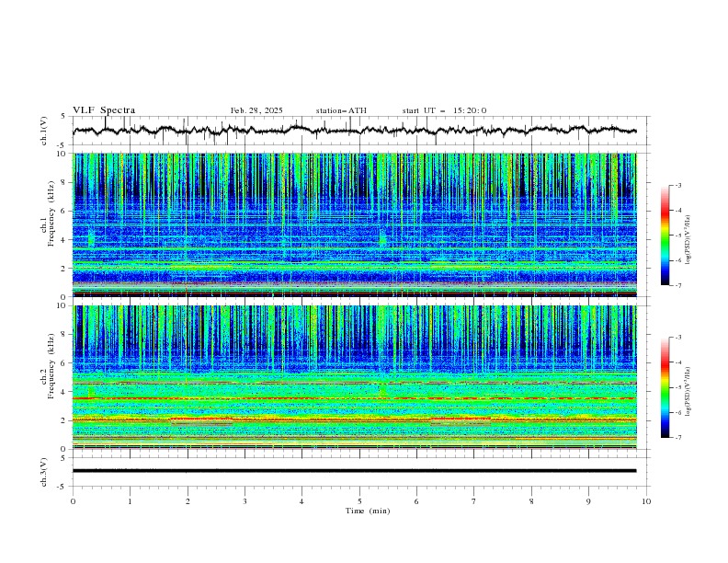The width and height of the screenshot is (728, 563).
Task: Click the "VLF Spectra" title text
Action: [104, 110]
